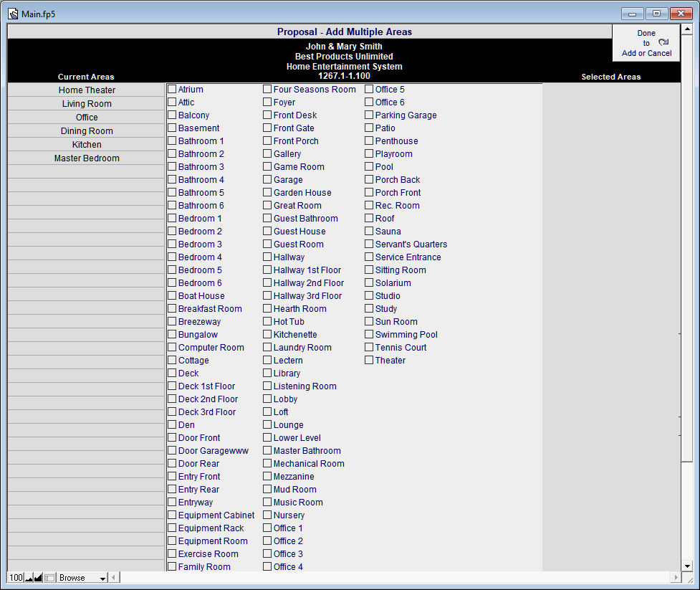
Task: Check the Game Room checkbox
Action: tap(267, 166)
